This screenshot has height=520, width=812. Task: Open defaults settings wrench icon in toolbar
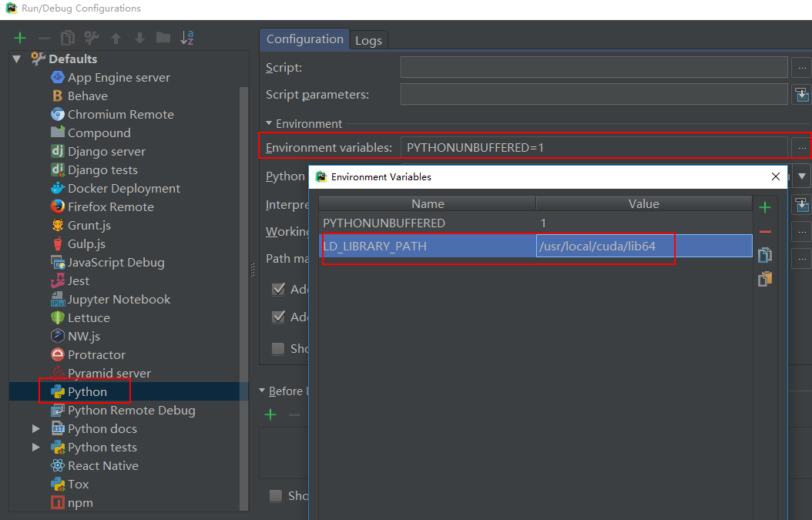point(92,38)
